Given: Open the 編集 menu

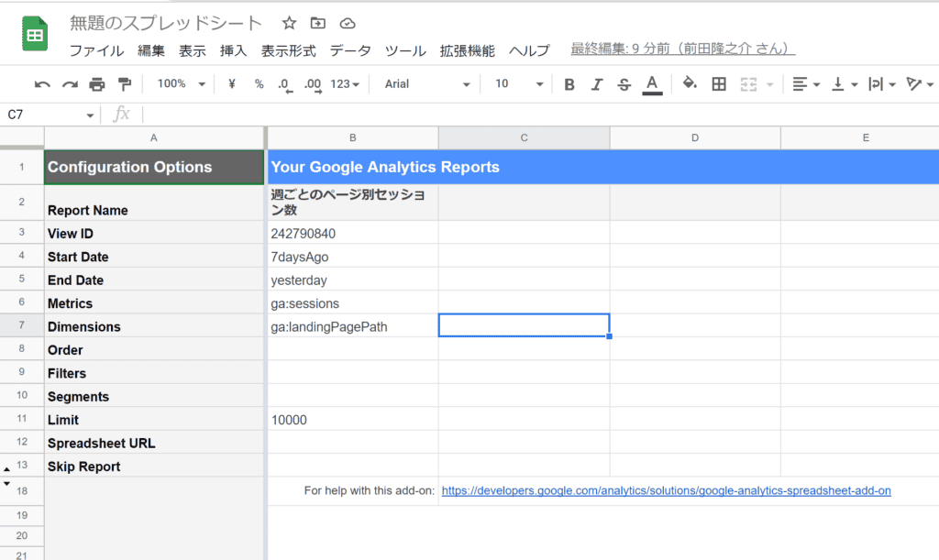Looking at the screenshot, I should click(151, 50).
